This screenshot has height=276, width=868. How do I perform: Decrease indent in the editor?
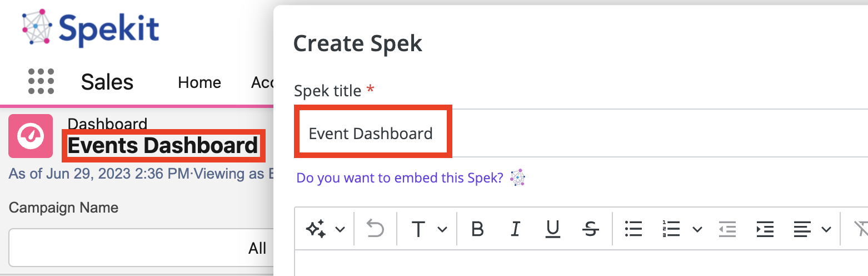tap(727, 229)
